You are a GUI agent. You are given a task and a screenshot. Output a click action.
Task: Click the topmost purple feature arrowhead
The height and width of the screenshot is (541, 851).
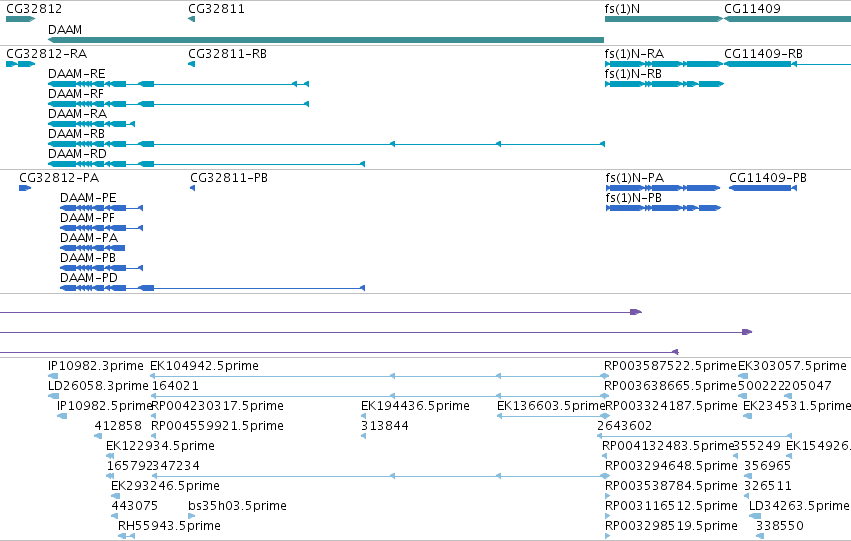pos(636,312)
